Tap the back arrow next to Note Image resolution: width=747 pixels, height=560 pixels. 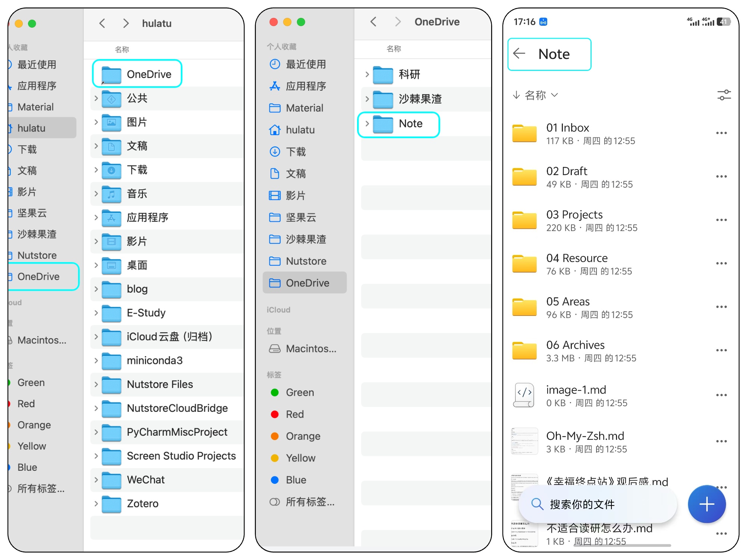pos(519,54)
